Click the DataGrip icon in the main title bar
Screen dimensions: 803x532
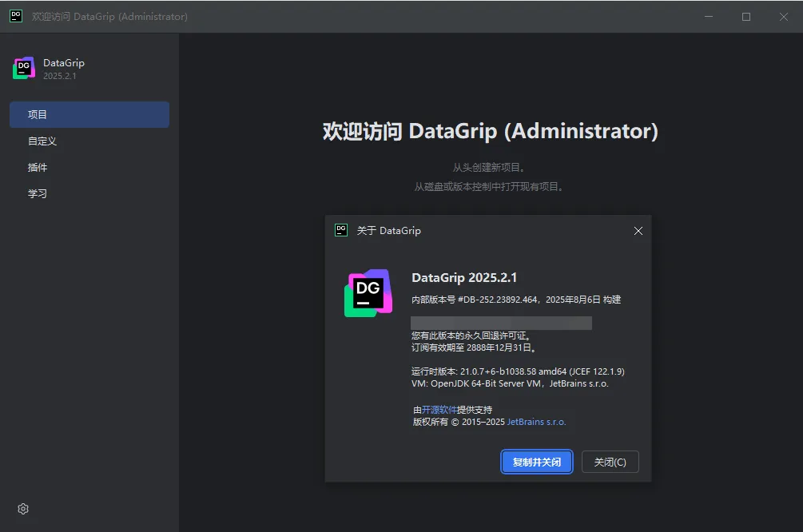(x=16, y=16)
